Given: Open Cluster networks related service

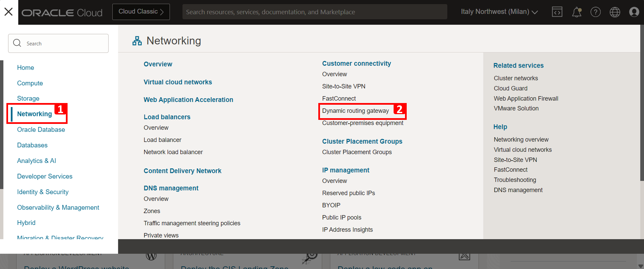Looking at the screenshot, I should (516, 78).
